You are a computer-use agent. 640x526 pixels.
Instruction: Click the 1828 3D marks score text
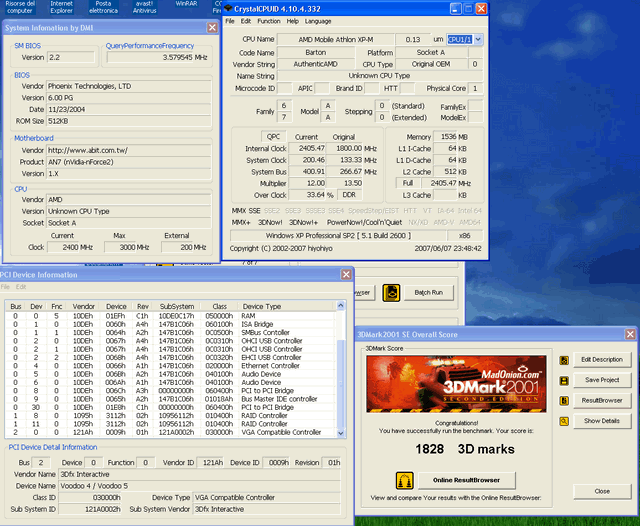(464, 449)
